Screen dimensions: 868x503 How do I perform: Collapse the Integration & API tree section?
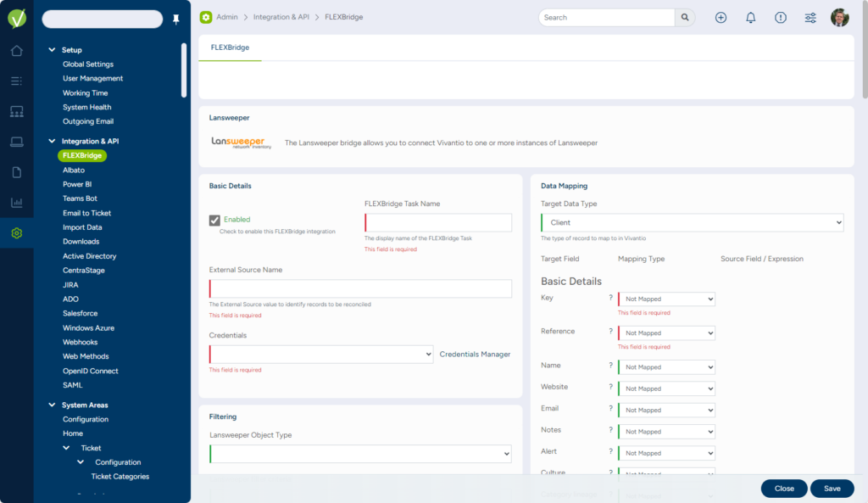click(52, 142)
